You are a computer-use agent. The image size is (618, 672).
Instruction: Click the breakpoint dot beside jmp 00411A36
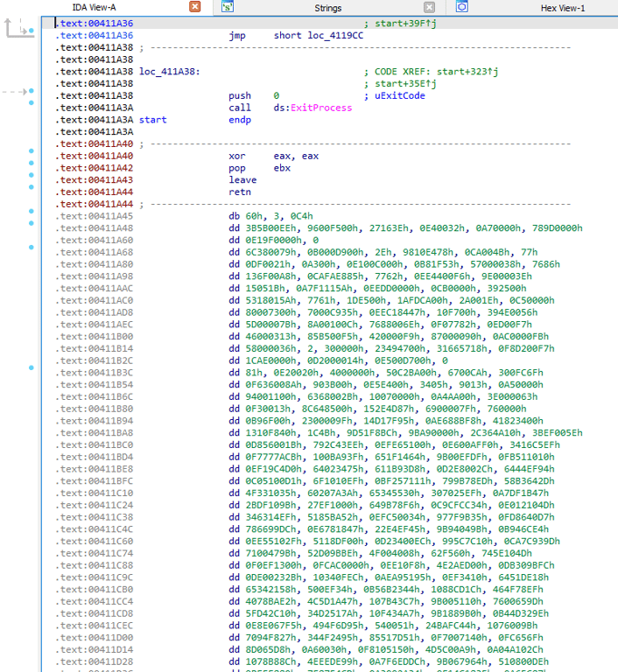[x=32, y=31]
